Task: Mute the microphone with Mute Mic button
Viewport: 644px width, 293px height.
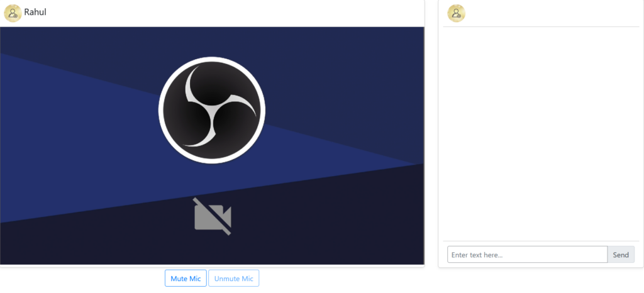Action: click(x=186, y=279)
